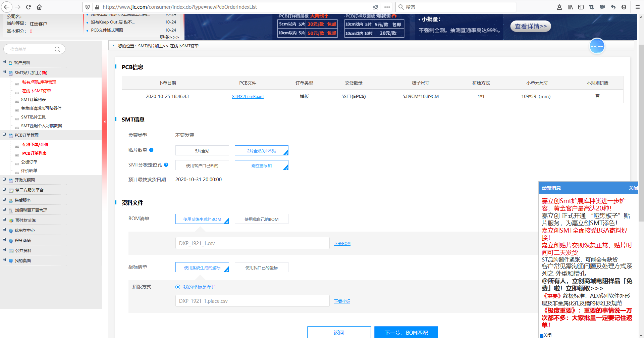The width and height of the screenshot is (644, 338).
Task: Collapse the SMT贴片加工(新) tree section
Action: (4, 73)
